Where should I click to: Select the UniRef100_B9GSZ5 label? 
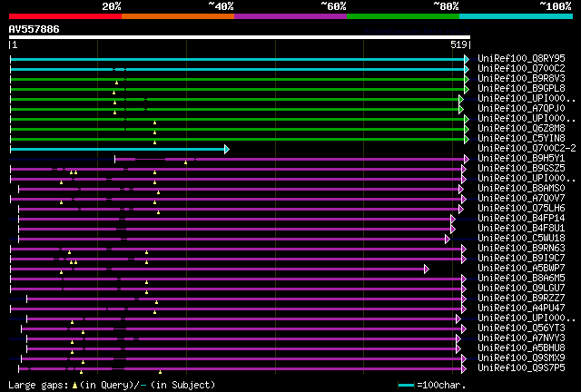(x=521, y=169)
